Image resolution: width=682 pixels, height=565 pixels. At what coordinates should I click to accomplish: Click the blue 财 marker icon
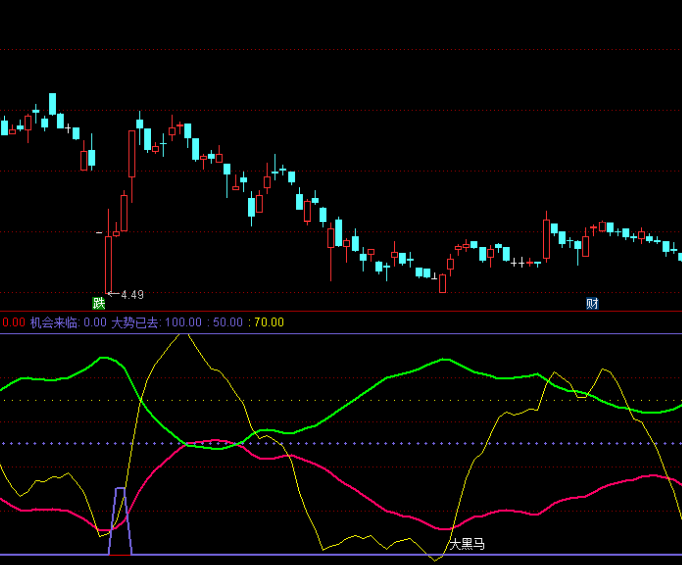(592, 303)
